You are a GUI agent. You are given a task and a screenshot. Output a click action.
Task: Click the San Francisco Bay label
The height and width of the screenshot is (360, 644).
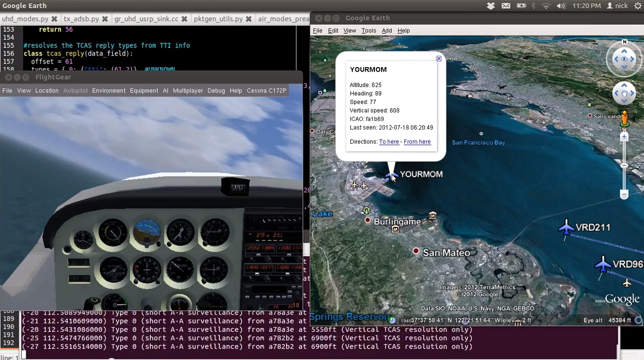(x=478, y=143)
